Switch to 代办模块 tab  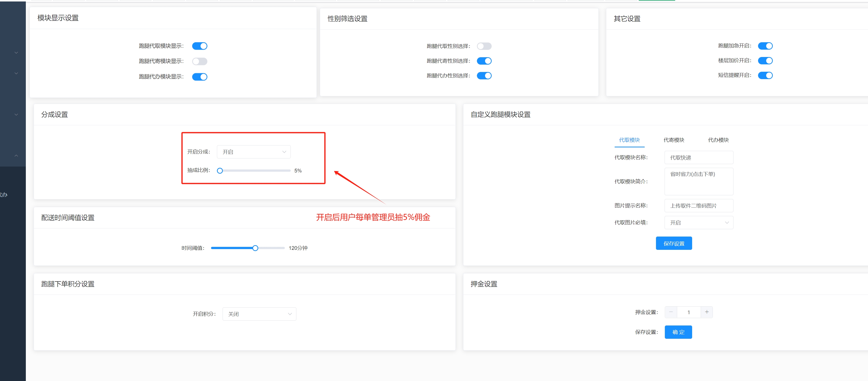tap(718, 140)
